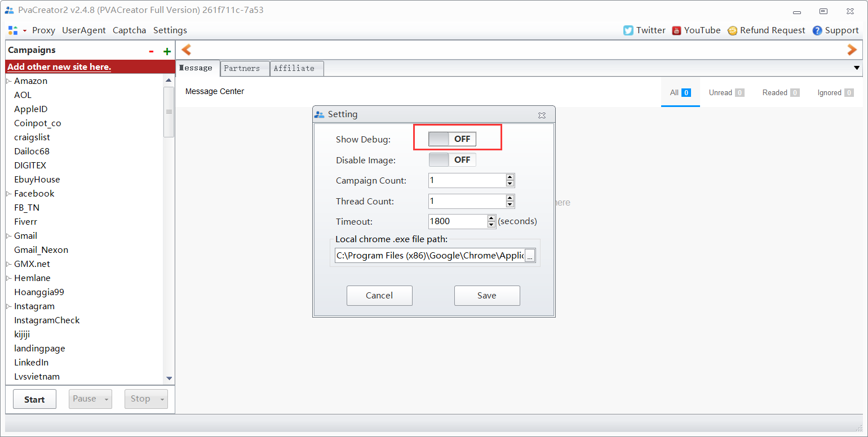The height and width of the screenshot is (437, 868).
Task: Click the orange right arrow icon
Action: click(x=852, y=50)
